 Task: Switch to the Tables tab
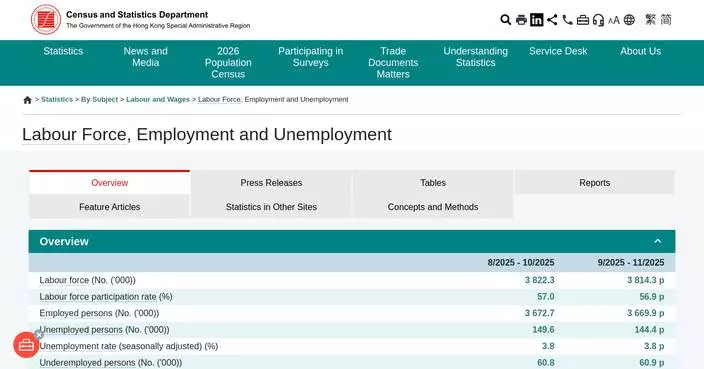(433, 183)
